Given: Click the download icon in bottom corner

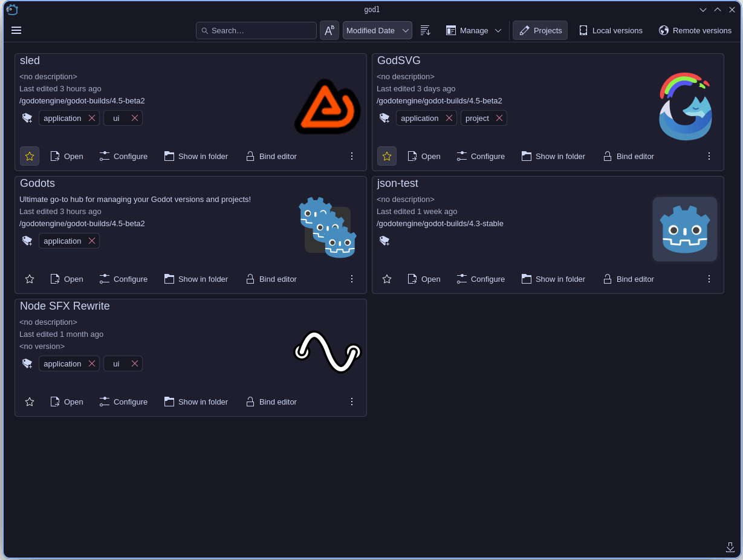Looking at the screenshot, I should (x=730, y=547).
